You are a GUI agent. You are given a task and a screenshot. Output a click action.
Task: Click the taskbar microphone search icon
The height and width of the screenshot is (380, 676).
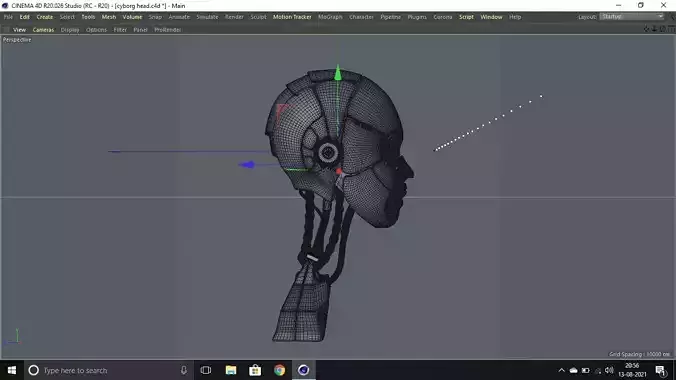pyautogui.click(x=184, y=370)
